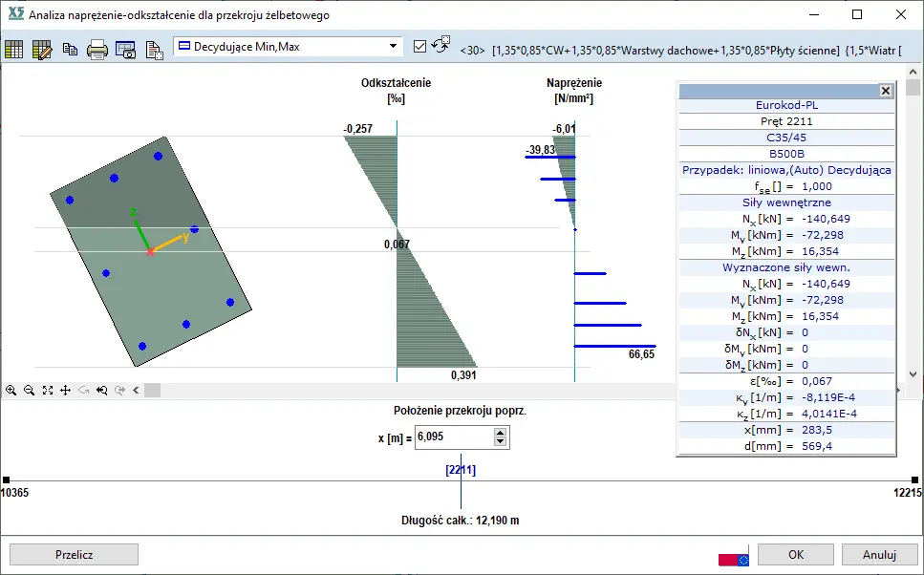The image size is (924, 575).
Task: Click the printer icon
Action: (x=97, y=50)
